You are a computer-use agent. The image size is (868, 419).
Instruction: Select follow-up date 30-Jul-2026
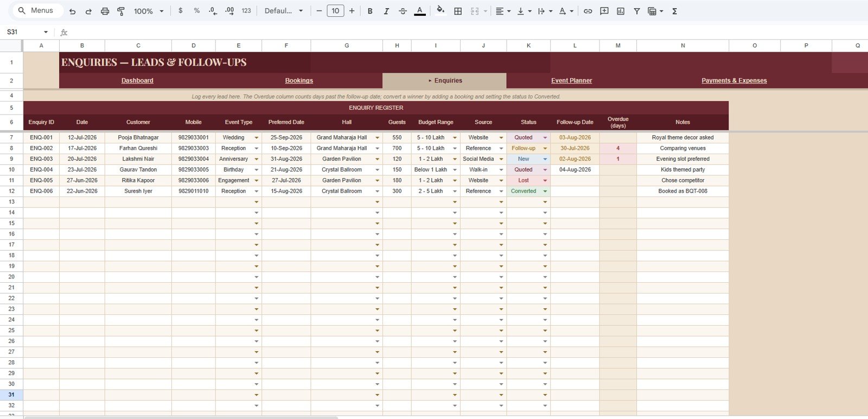tap(575, 148)
